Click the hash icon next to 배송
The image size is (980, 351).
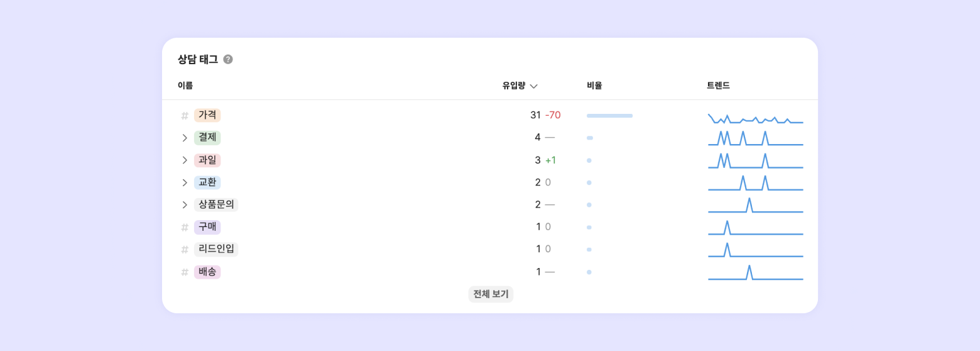185,272
